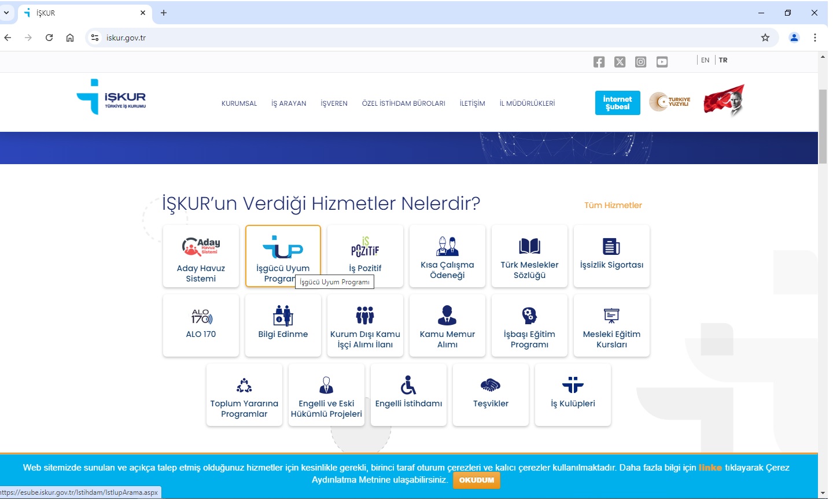This screenshot has height=504, width=833.
Task: Click the Turkish flag Atatürk image
Action: click(724, 101)
